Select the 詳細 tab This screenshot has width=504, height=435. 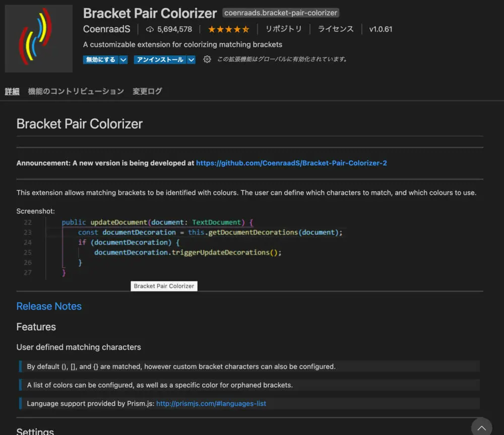tap(12, 91)
